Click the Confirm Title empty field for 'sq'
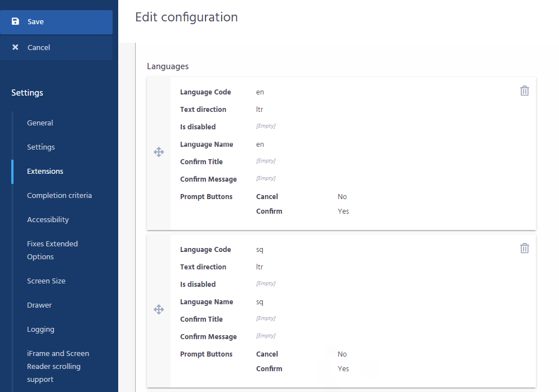This screenshot has width=559, height=392. click(x=266, y=319)
